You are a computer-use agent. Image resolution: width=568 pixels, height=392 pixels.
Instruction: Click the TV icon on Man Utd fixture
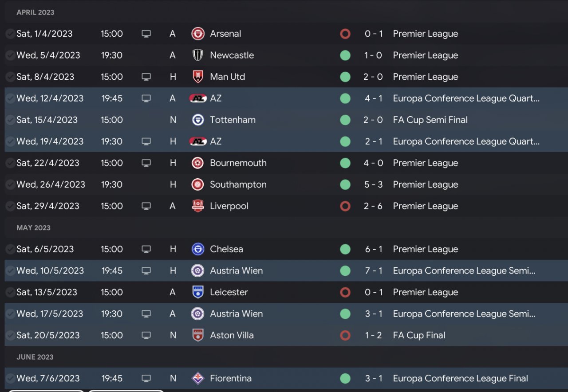pyautogui.click(x=146, y=77)
